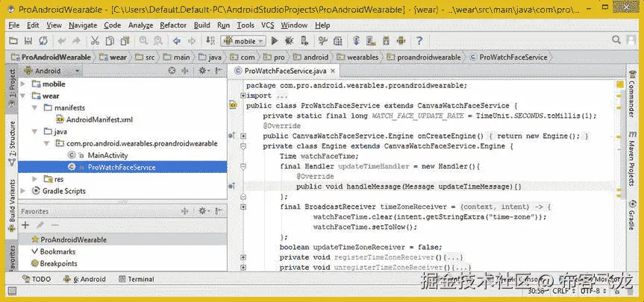Click the Attach debugger device icon
Viewport: 644px width, 302px height.
(304, 40)
